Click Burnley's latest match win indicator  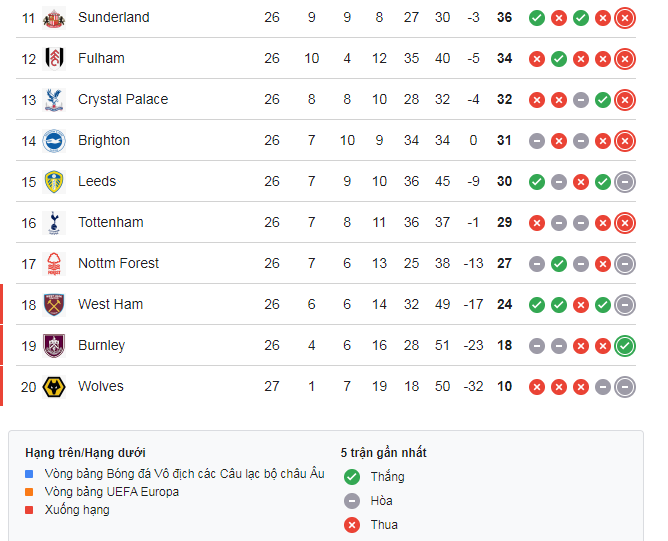(x=625, y=346)
